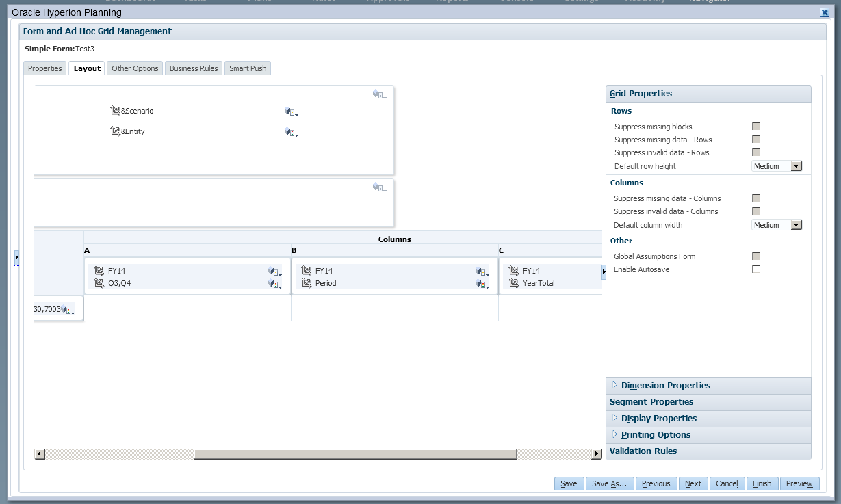This screenshot has width=841, height=504.
Task: Open member selector icon beside &Scenario
Action: click(x=292, y=111)
